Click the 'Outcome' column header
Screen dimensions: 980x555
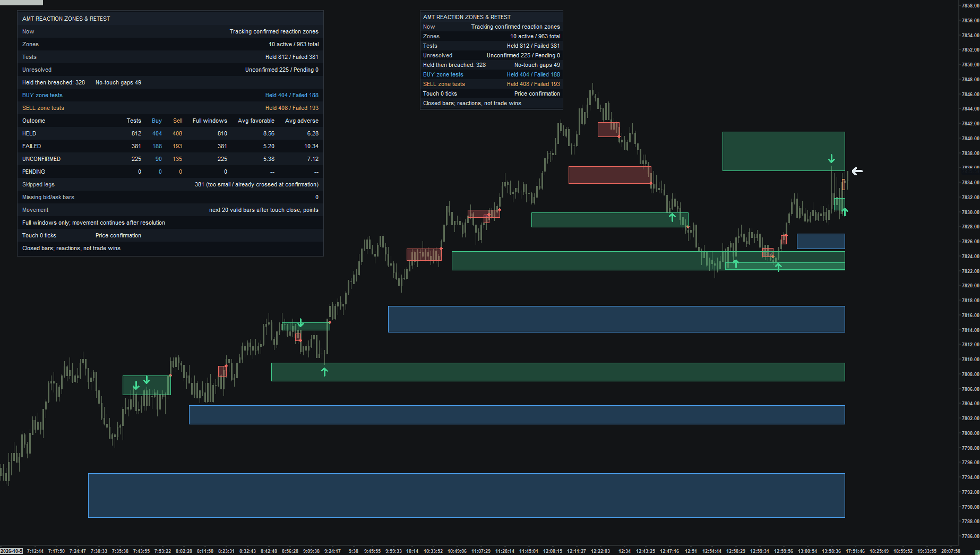[x=33, y=121]
